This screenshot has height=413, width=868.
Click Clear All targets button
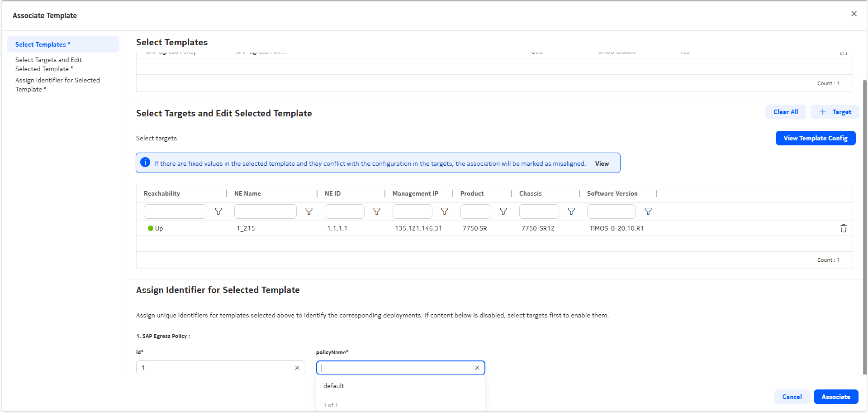point(785,112)
